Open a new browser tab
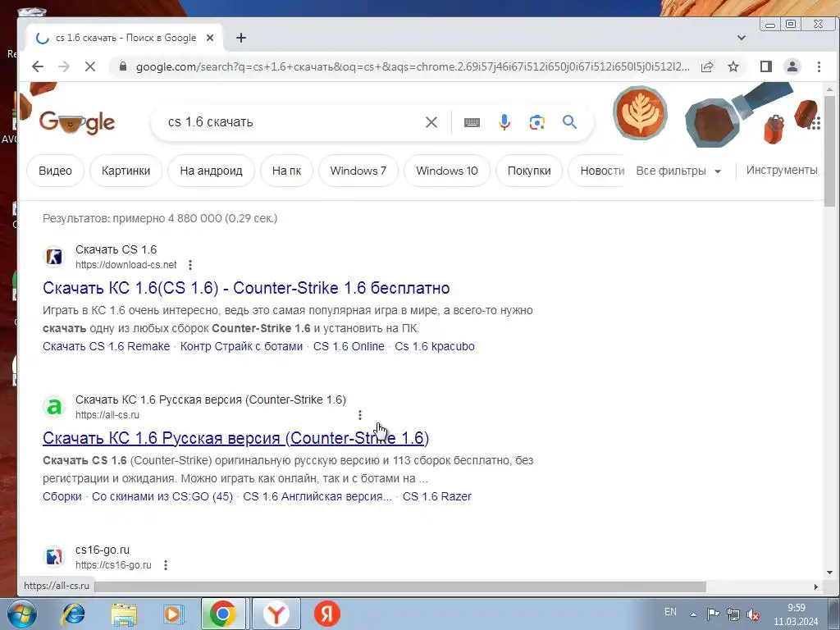The width and height of the screenshot is (840, 630). click(241, 38)
